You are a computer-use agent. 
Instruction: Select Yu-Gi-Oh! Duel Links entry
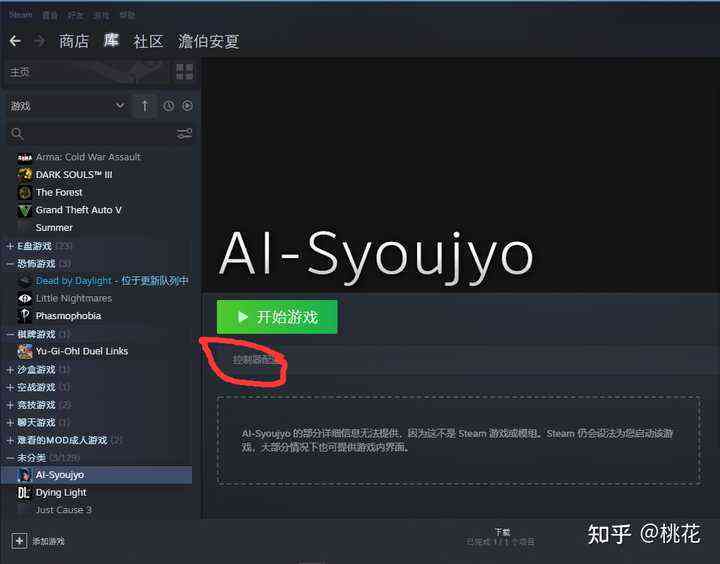[82, 351]
